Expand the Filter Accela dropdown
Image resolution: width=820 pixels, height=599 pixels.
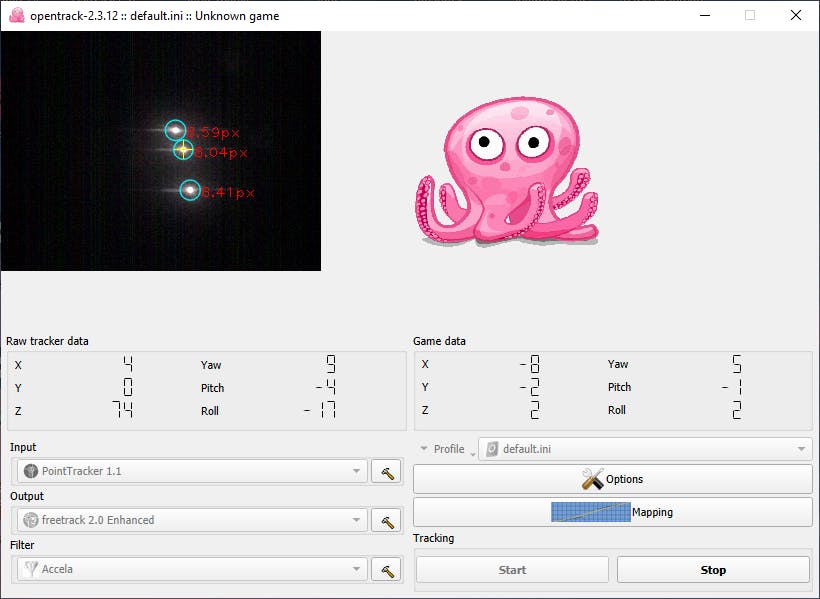192,569
